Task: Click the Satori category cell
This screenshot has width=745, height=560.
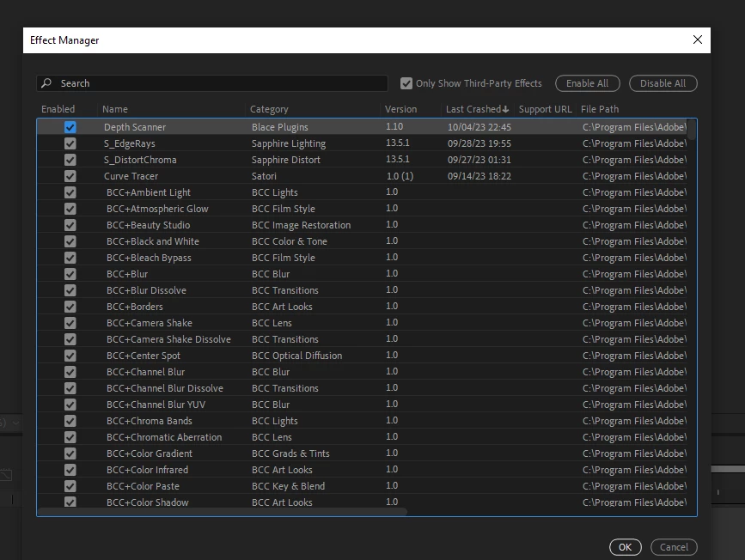Action: click(264, 176)
